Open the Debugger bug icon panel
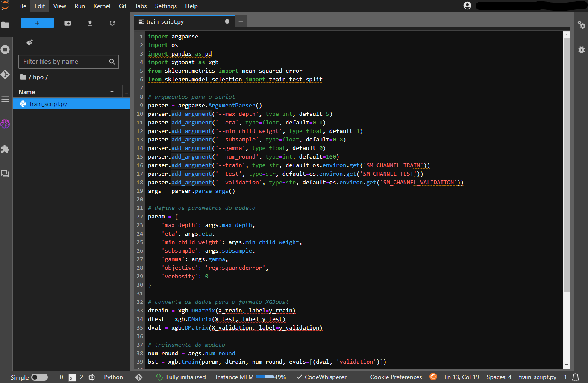 click(x=582, y=49)
